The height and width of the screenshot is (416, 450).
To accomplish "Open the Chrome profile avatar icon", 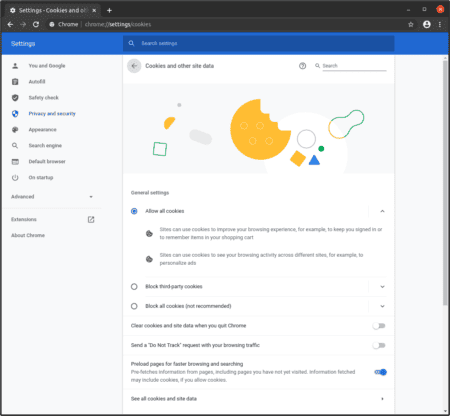I will pyautogui.click(x=427, y=24).
